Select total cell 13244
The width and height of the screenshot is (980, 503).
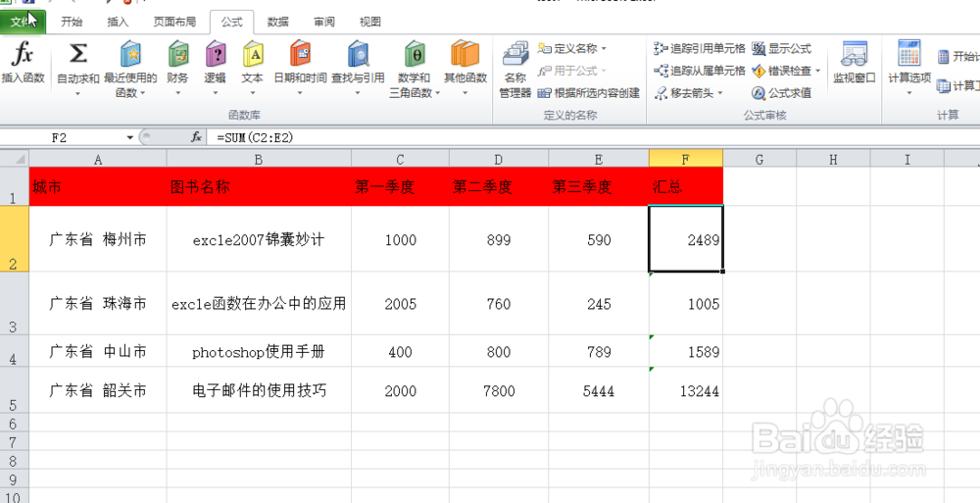tap(686, 390)
